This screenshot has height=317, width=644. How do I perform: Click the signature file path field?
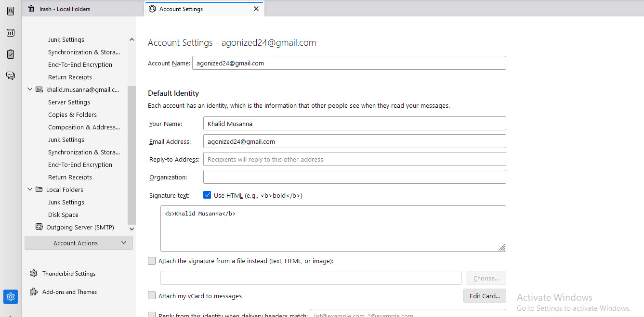[x=311, y=278]
